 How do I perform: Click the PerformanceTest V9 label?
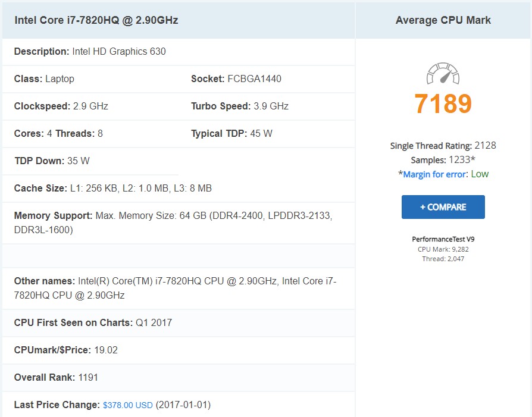(x=443, y=239)
